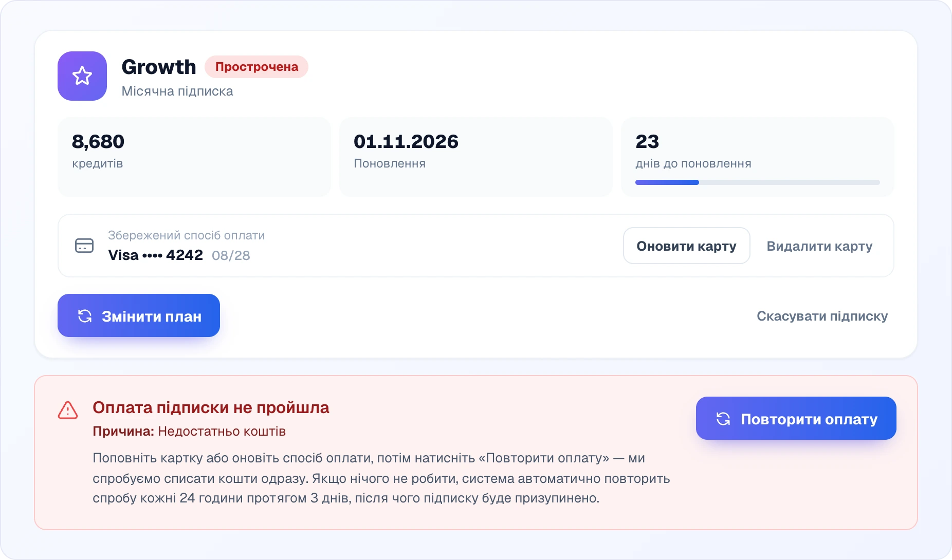Click the «8,680» credits value
This screenshot has width=952, height=560.
coord(98,141)
